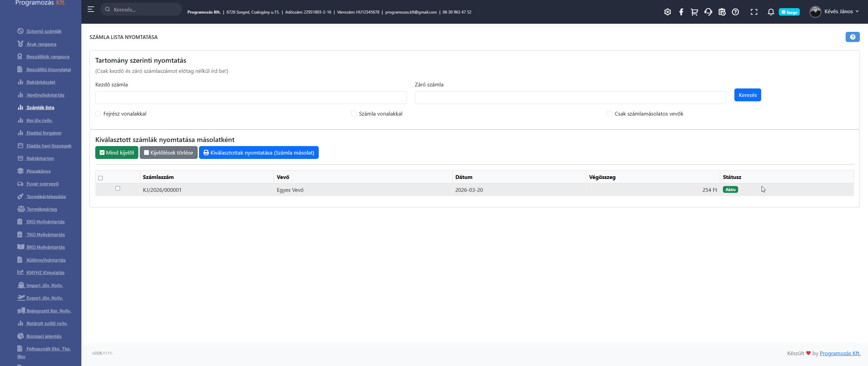Click the headset support icon
This screenshot has width=868, height=366.
coord(708,12)
